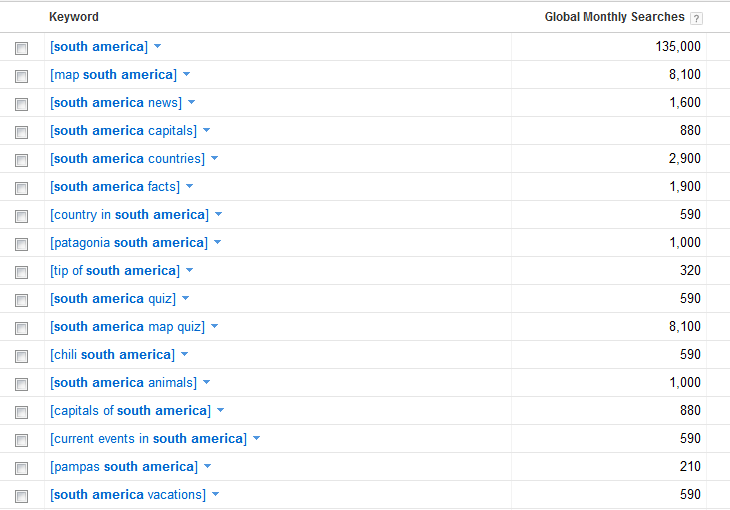Tick the [map south america] checkbox

21,76
